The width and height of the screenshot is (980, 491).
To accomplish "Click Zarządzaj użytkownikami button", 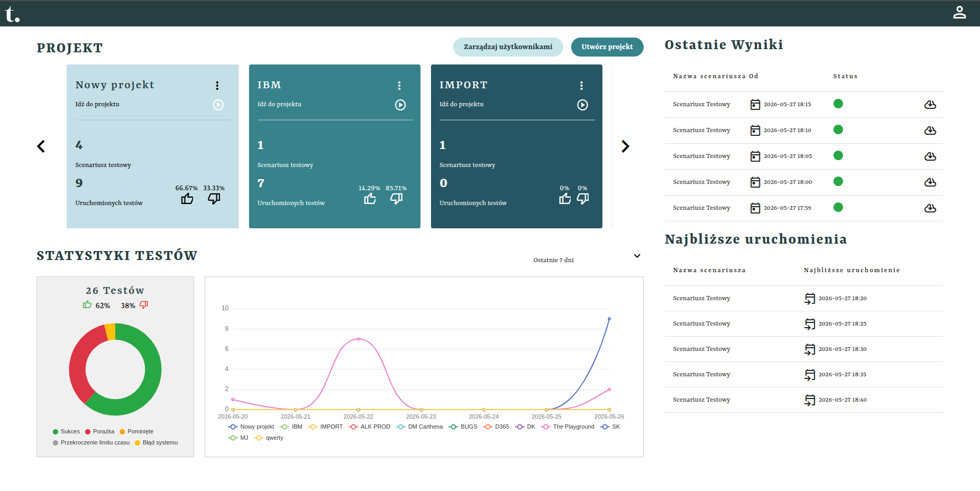I will [508, 47].
